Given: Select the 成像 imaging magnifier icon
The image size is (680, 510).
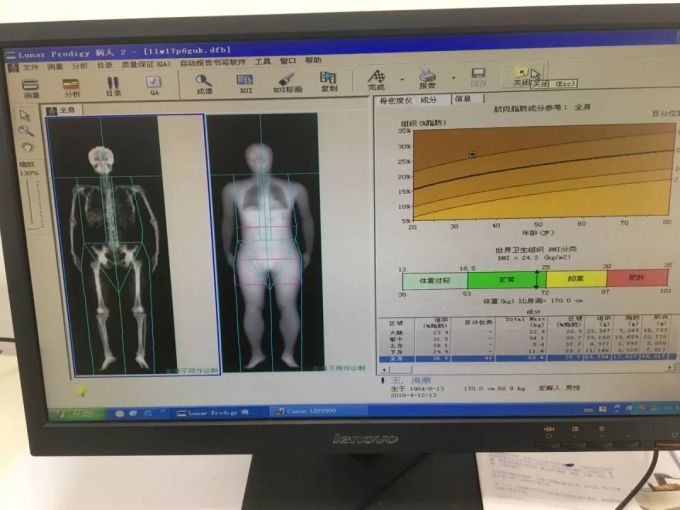Looking at the screenshot, I should coord(204,84).
